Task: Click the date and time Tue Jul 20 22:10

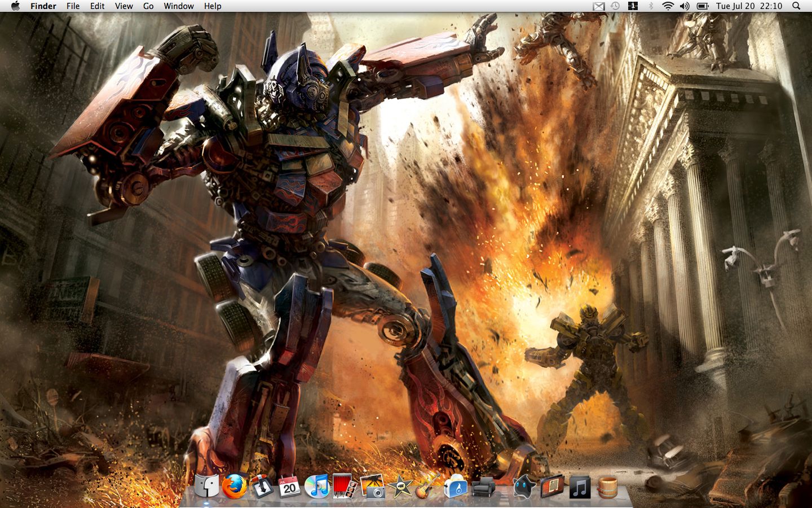Action: (x=749, y=6)
